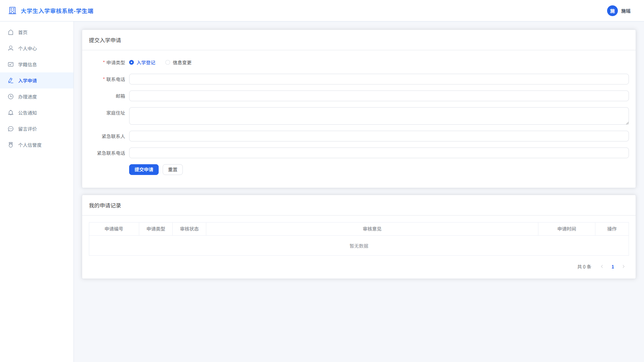Click the blue 施 user avatar
This screenshot has width=644, height=362.
click(612, 11)
